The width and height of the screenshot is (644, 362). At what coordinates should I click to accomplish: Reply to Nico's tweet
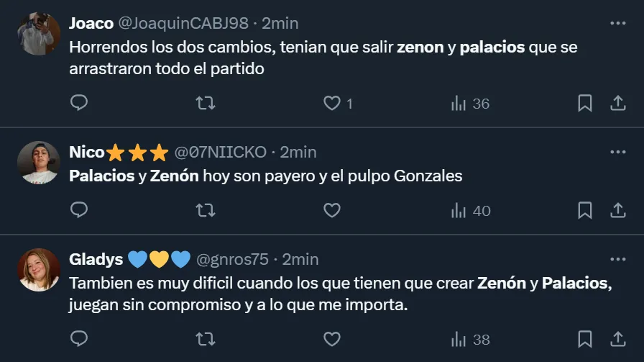(79, 210)
